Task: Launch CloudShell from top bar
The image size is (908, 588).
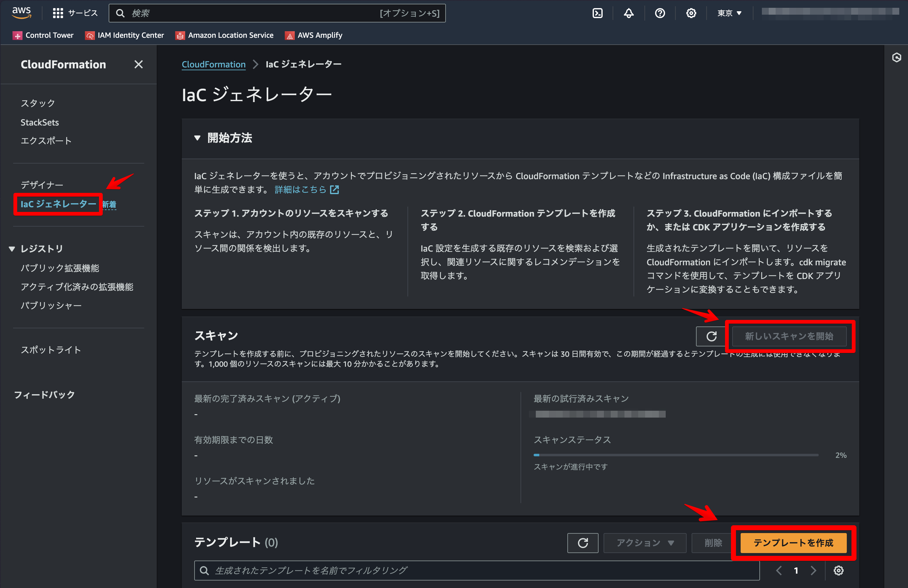Action: click(597, 13)
